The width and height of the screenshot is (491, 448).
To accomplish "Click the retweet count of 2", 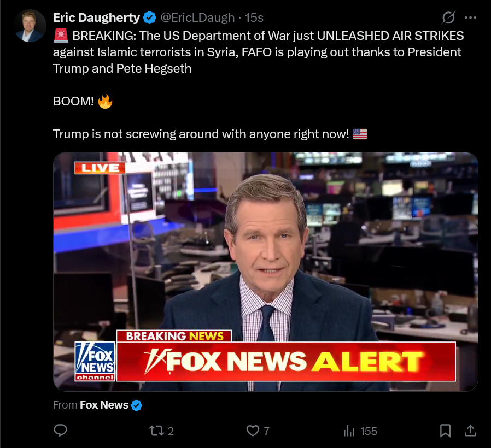I will [171, 431].
